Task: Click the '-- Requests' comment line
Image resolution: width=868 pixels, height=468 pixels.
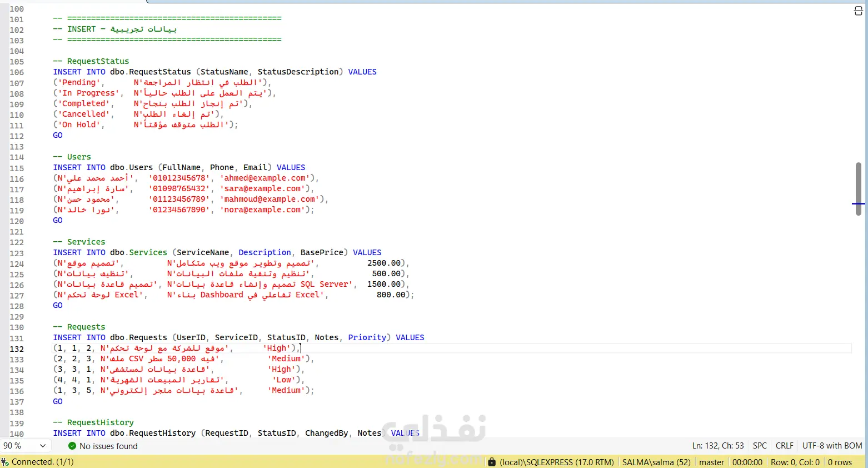Action: (x=79, y=327)
